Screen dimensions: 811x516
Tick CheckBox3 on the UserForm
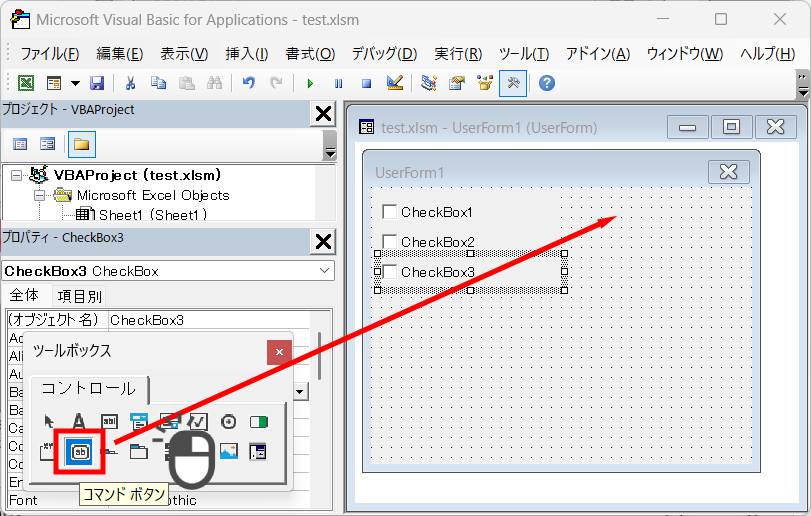pyautogui.click(x=389, y=271)
